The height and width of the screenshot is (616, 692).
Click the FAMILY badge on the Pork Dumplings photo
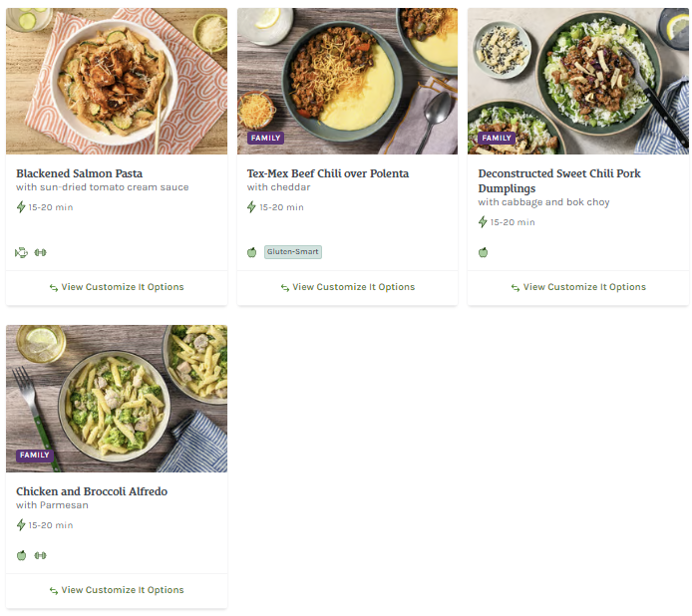point(496,139)
